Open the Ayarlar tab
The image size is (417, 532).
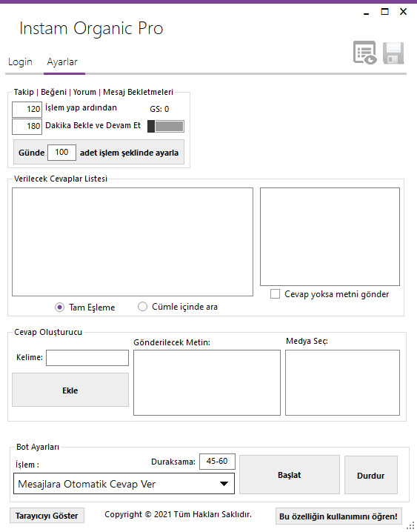tap(62, 62)
